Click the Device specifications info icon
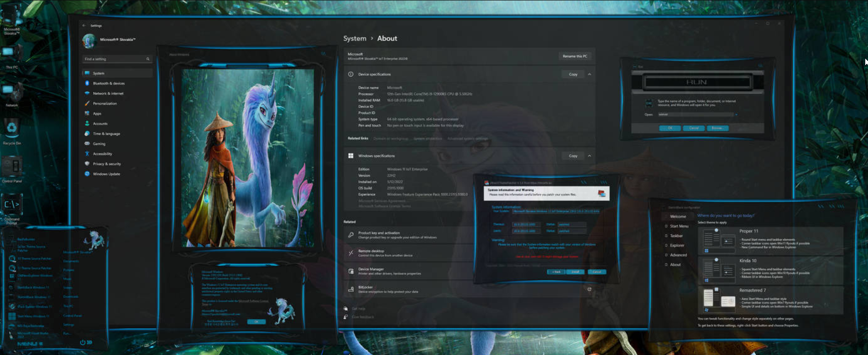 pyautogui.click(x=350, y=74)
